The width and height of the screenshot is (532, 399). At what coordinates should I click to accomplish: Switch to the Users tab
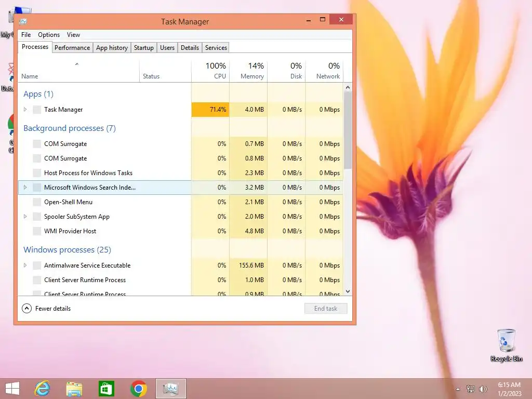pos(167,47)
